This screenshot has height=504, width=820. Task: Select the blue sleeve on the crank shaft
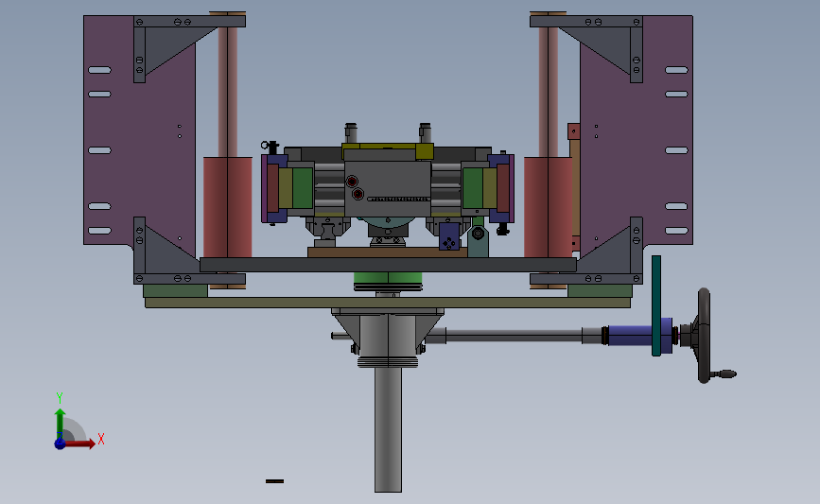click(631, 336)
